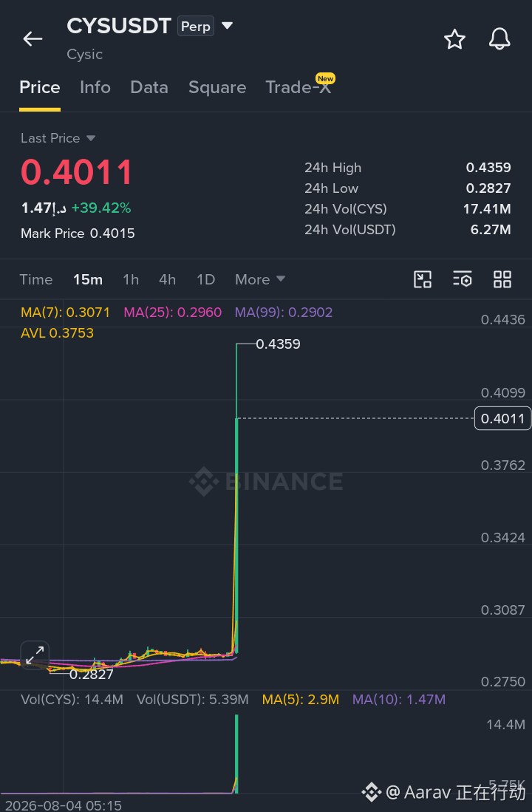Click the volume MA(10): 1.47M label
Viewport: 532px width, 812px height.
(x=399, y=700)
